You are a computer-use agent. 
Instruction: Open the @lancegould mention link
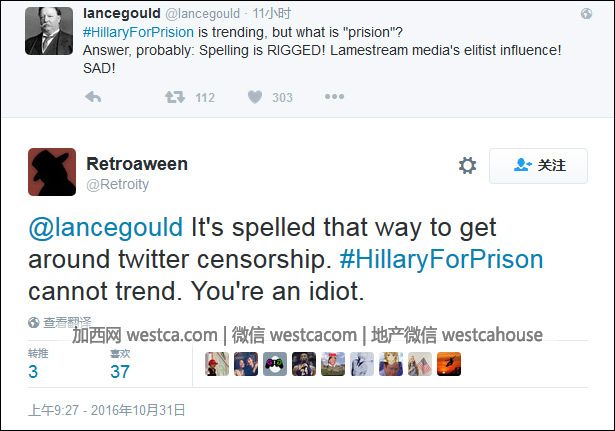pos(106,227)
